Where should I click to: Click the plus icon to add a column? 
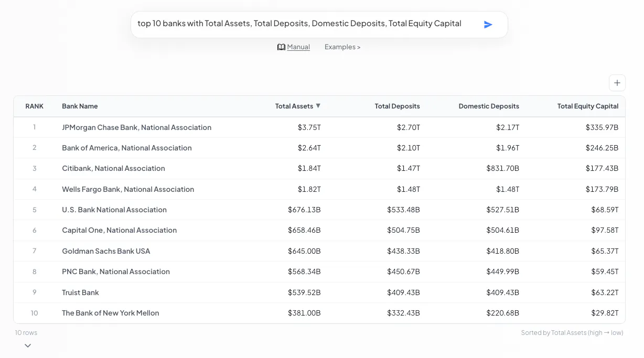point(617,83)
